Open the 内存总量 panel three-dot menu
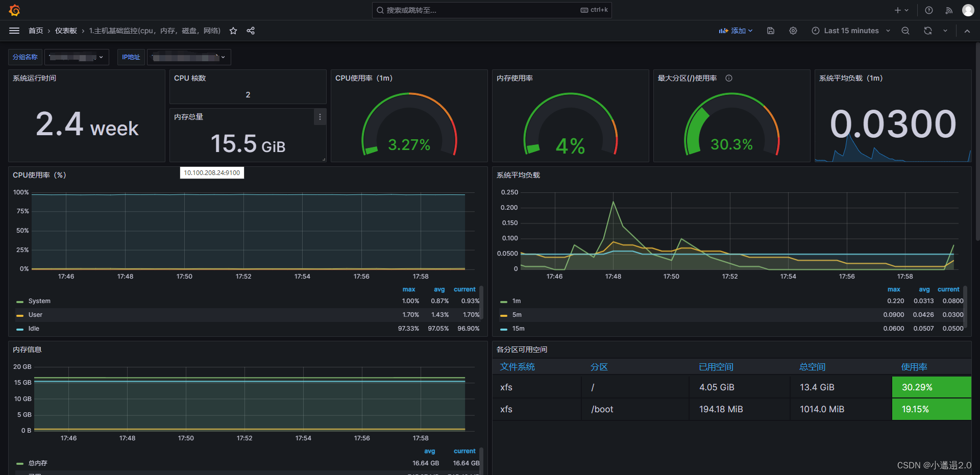The width and height of the screenshot is (980, 475). 320,117
